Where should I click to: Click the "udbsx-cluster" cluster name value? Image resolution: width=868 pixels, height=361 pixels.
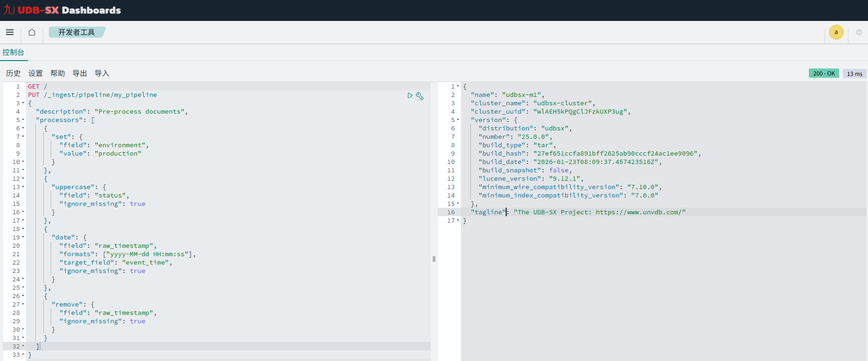[x=562, y=103]
